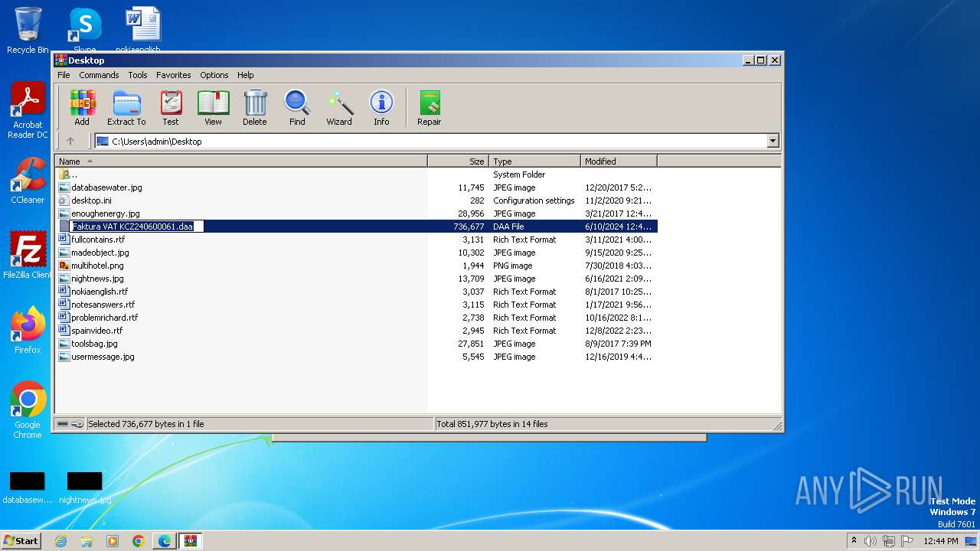Open Firefox desktop shortcut
This screenshot has width=980, height=551.
[x=28, y=331]
